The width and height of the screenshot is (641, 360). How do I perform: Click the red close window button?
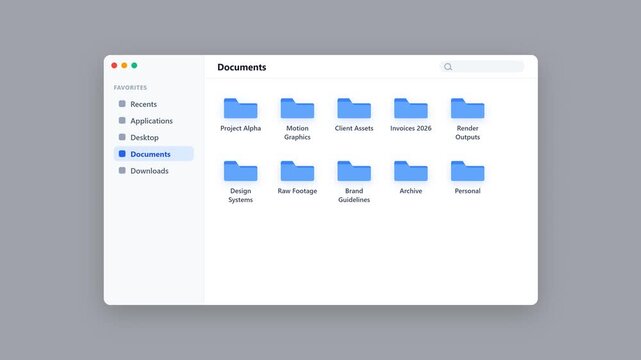coord(114,65)
